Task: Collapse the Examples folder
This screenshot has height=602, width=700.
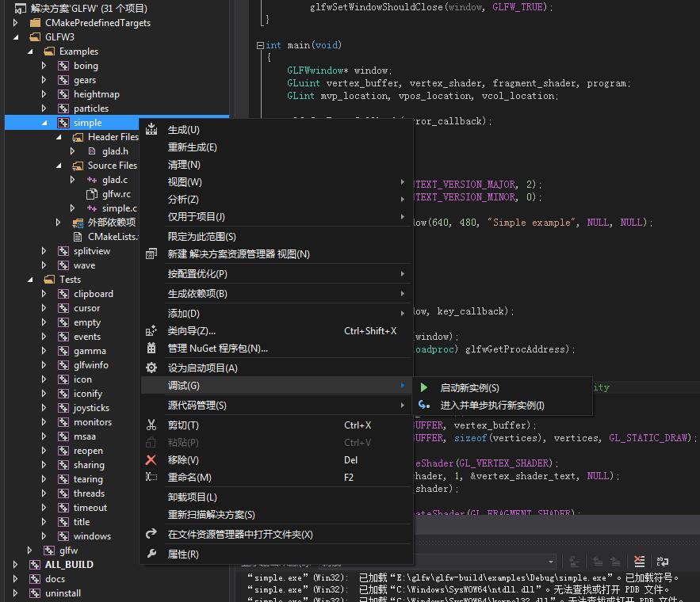Action: (x=30, y=51)
